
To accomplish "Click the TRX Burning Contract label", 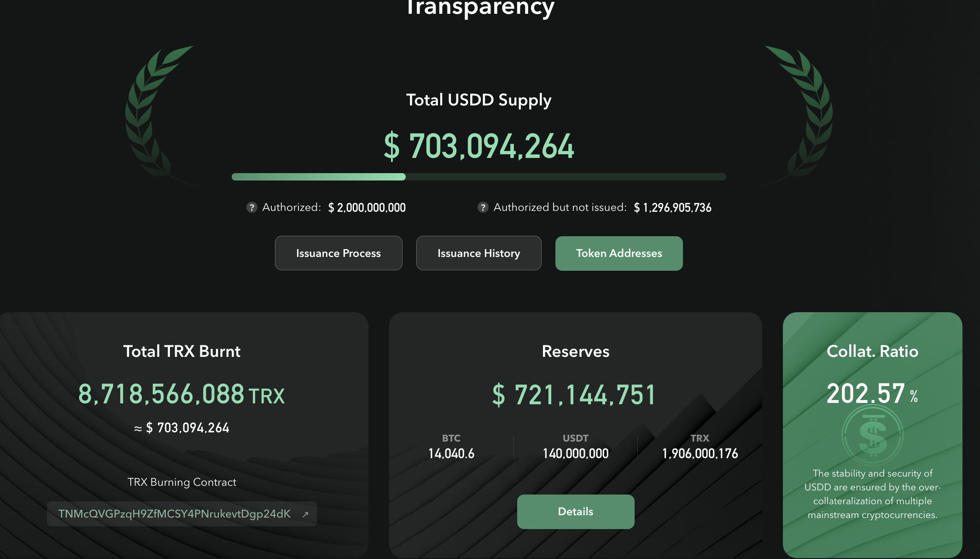I will point(182,482).
